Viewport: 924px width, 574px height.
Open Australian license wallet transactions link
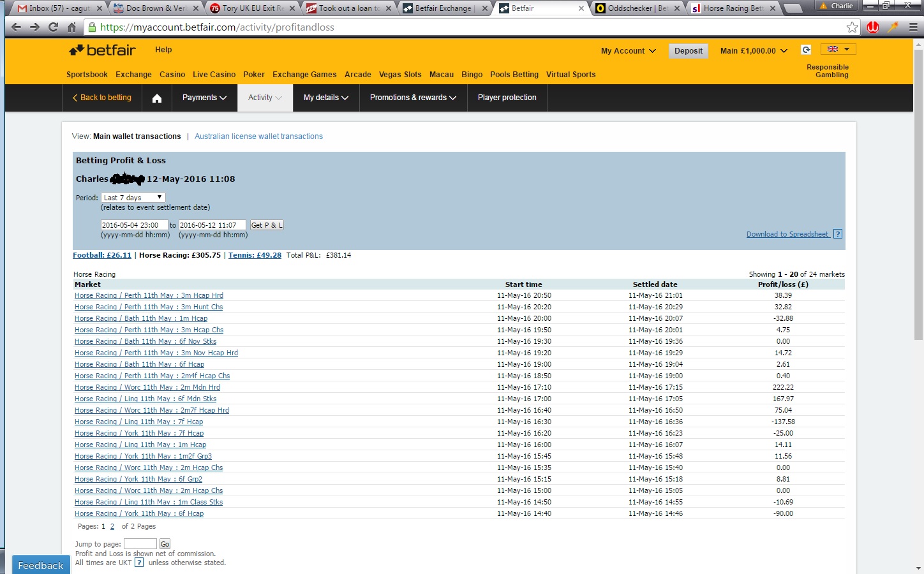pos(258,136)
